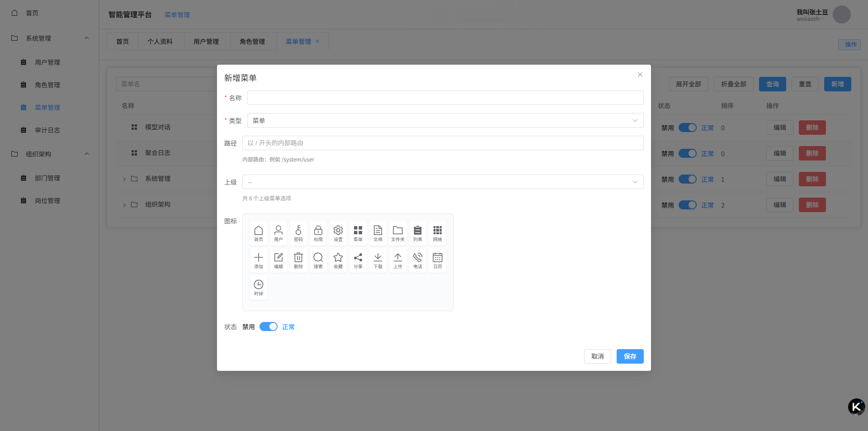Click the 折叠全部 button
The image size is (868, 431).
coord(733,84)
